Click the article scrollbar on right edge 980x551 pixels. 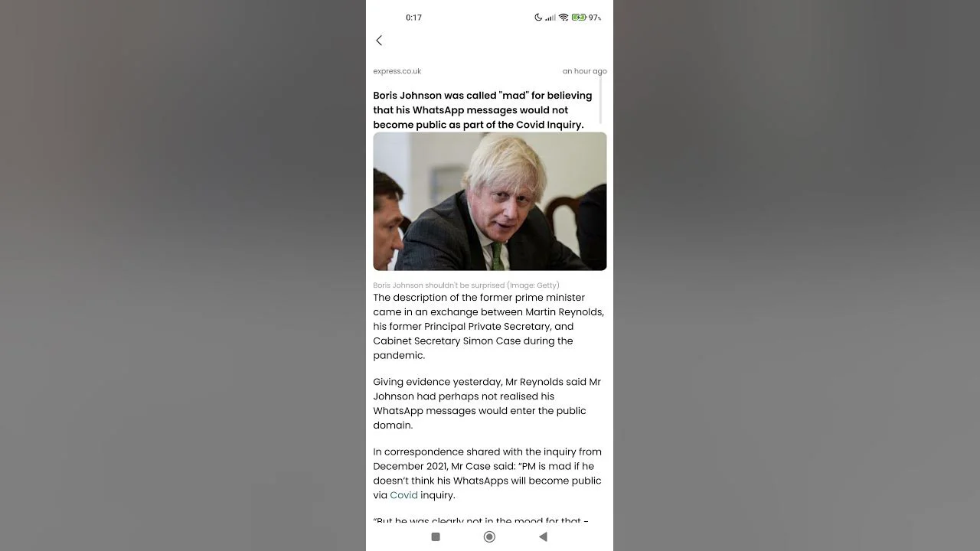[600, 99]
